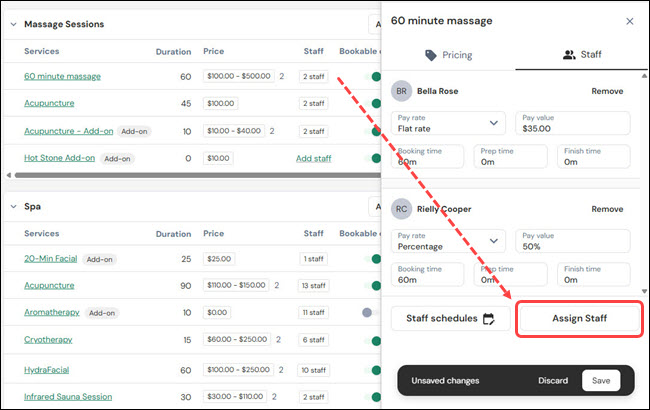
Task: Click the staff panel scroll up arrow
Action: tap(644, 76)
